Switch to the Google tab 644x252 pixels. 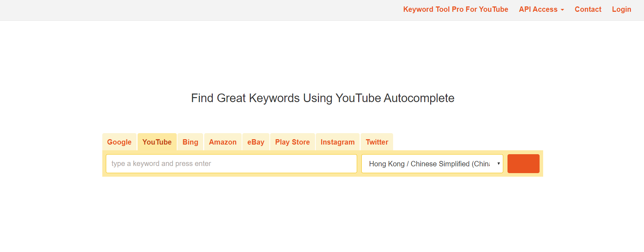[x=119, y=142]
